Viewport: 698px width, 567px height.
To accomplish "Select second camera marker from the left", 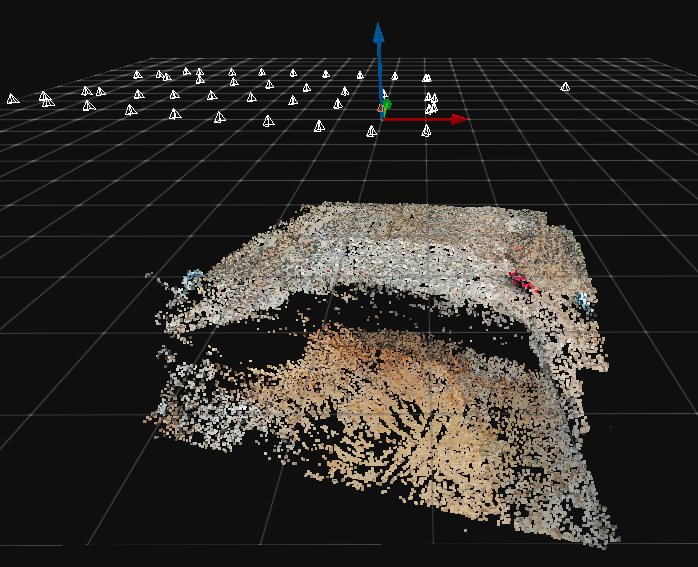I will point(45,98).
